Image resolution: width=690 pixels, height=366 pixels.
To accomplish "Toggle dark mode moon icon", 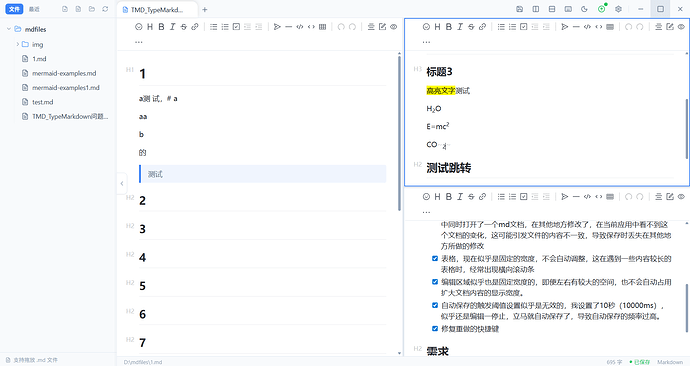I will 584,9.
